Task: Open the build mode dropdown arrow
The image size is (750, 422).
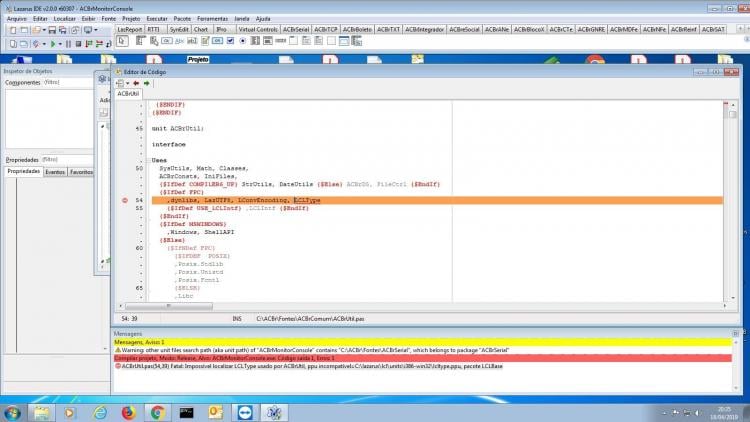Action: [x=44, y=44]
